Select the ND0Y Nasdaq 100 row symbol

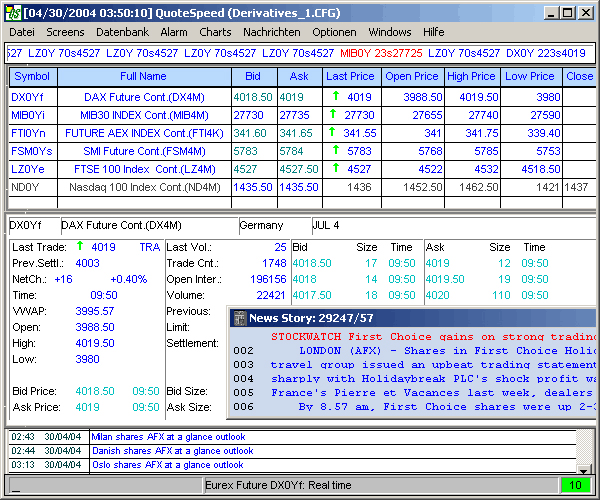(x=25, y=187)
